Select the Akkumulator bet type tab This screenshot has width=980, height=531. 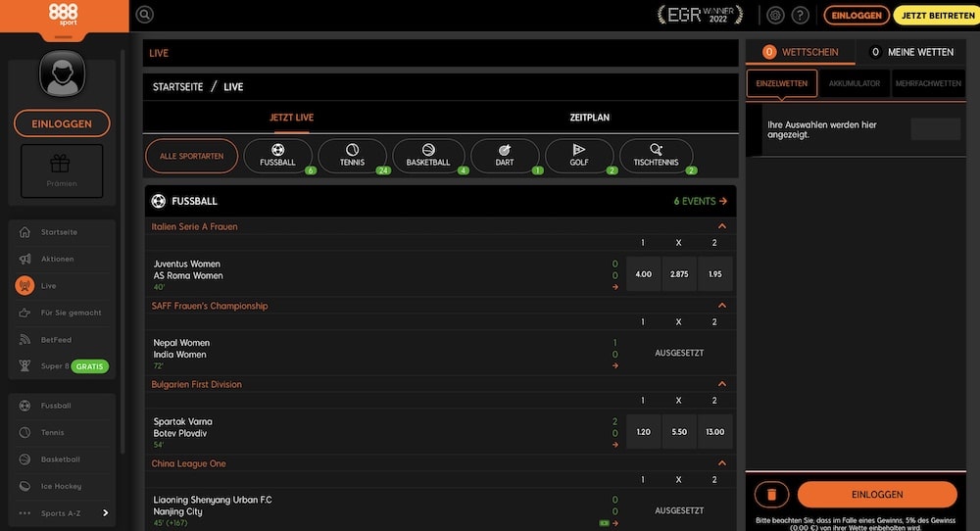855,83
